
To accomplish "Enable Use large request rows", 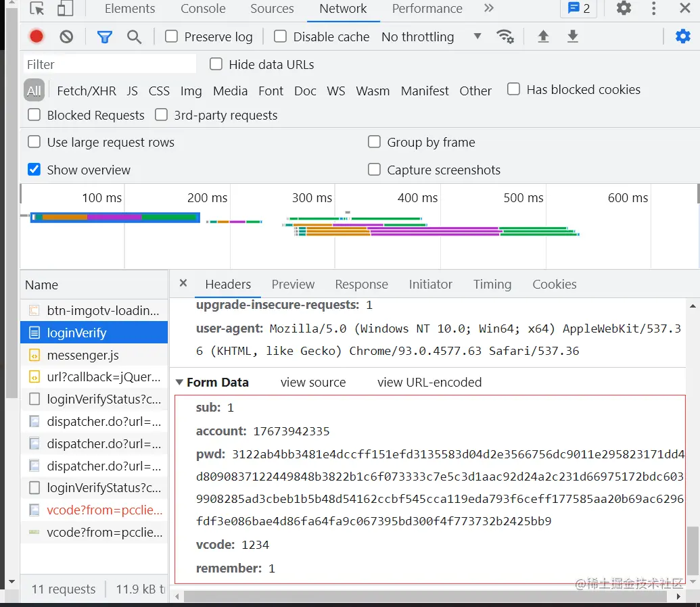I will click(x=34, y=142).
